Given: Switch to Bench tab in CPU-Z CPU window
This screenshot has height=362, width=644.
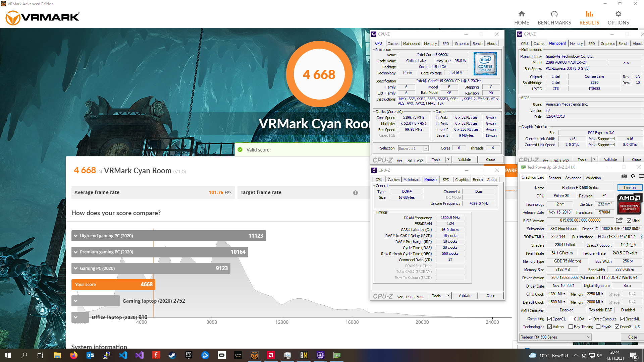Looking at the screenshot, I should (477, 44).
